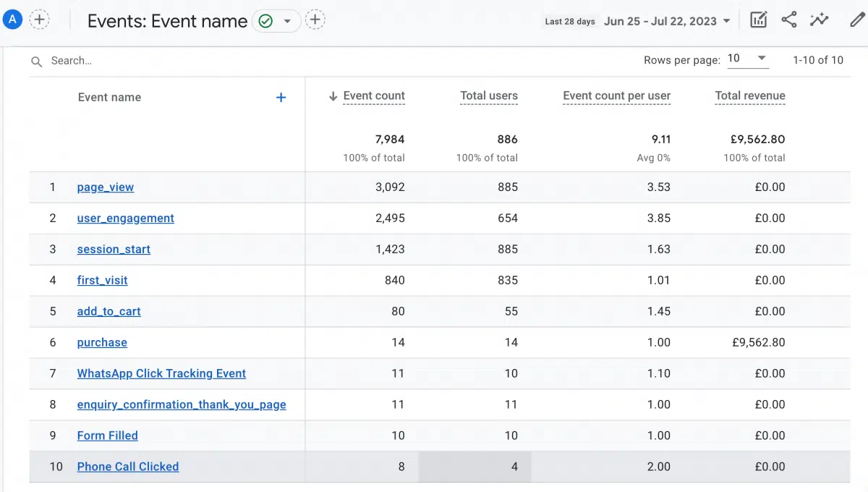Viewport: 868px width, 492px height.
Task: Add a filter with the plus after the title
Action: pyautogui.click(x=315, y=20)
